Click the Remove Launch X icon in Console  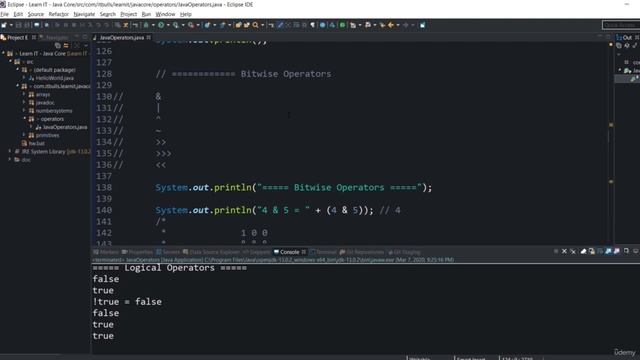tap(564, 251)
